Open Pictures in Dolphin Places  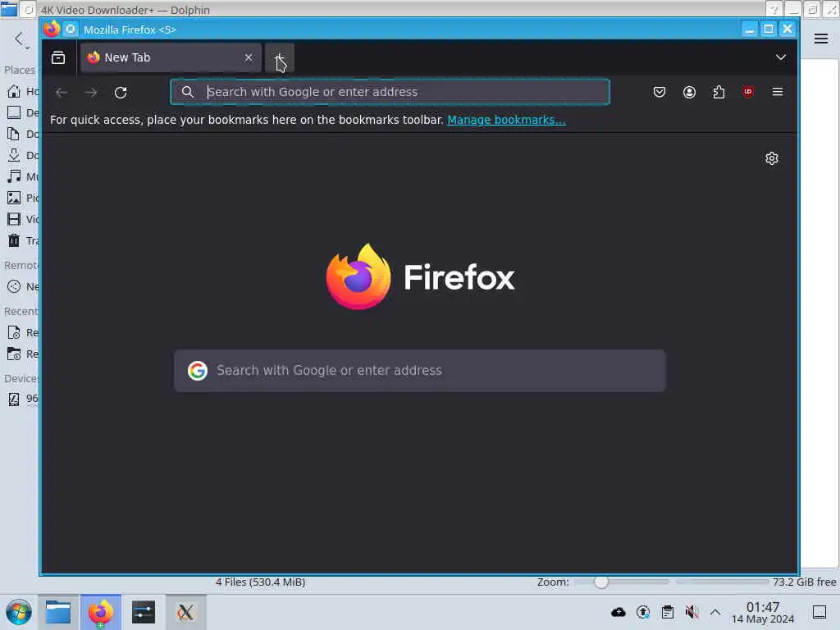click(21, 198)
